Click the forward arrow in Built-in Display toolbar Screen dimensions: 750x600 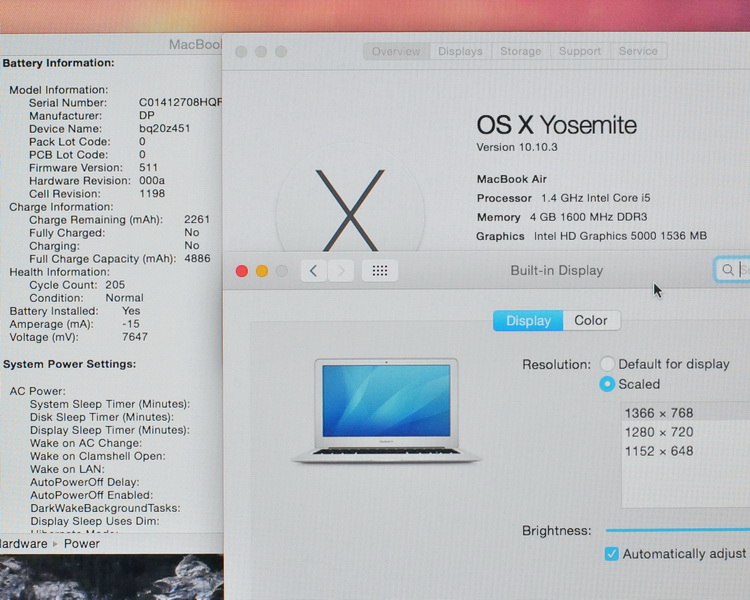341,271
